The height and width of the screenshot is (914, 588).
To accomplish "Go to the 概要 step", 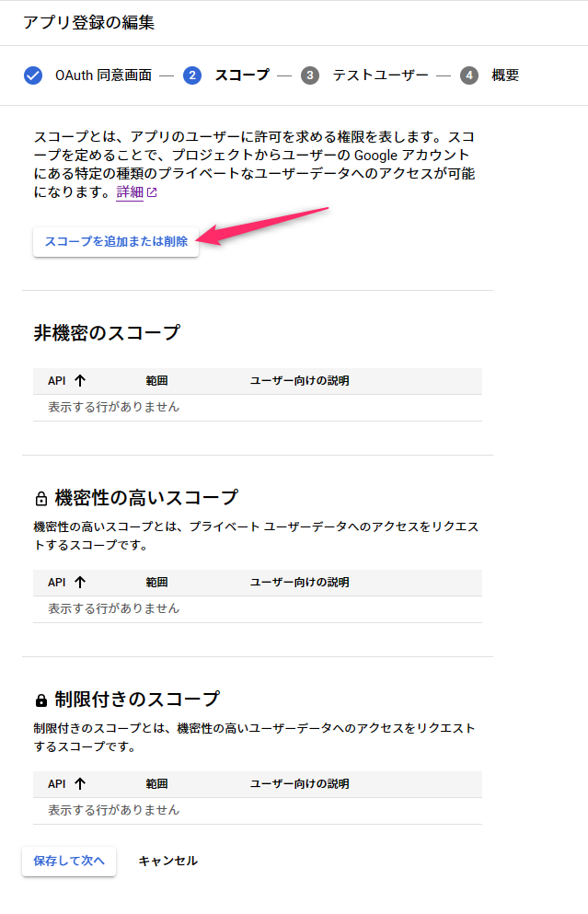I will (505, 75).
